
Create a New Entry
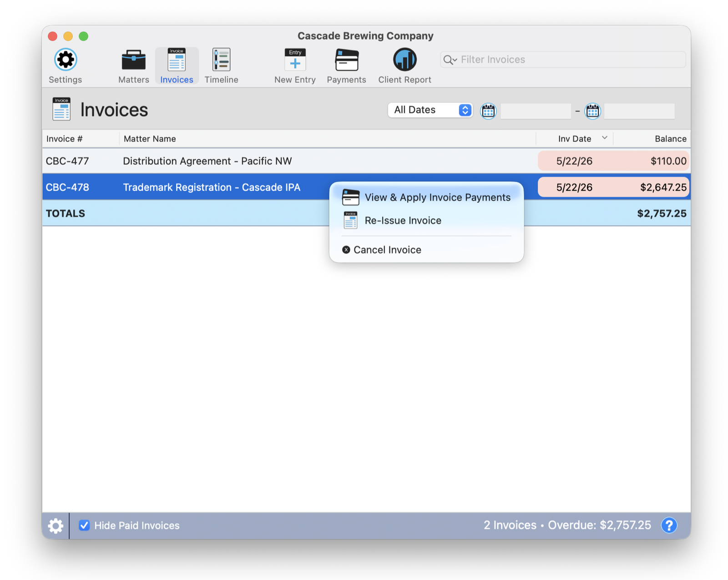(x=295, y=66)
